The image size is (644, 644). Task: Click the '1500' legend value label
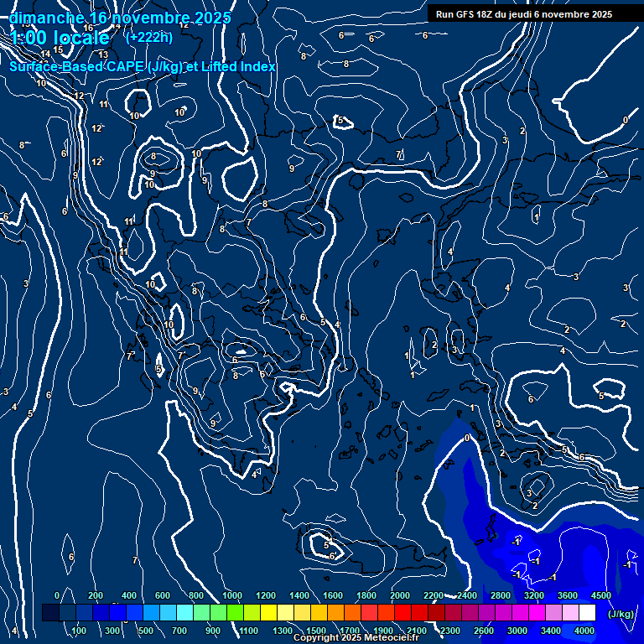coord(316,631)
